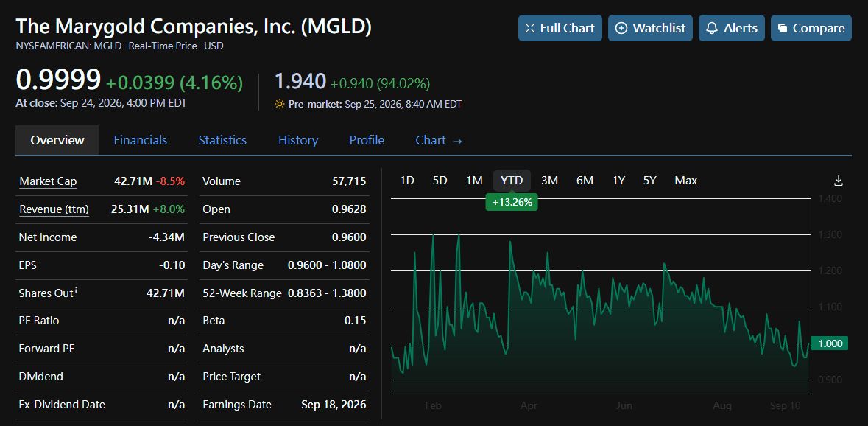The height and width of the screenshot is (426, 868).
Task: Click Day's Range value 0.9600 - 1.0800
Action: 327,265
